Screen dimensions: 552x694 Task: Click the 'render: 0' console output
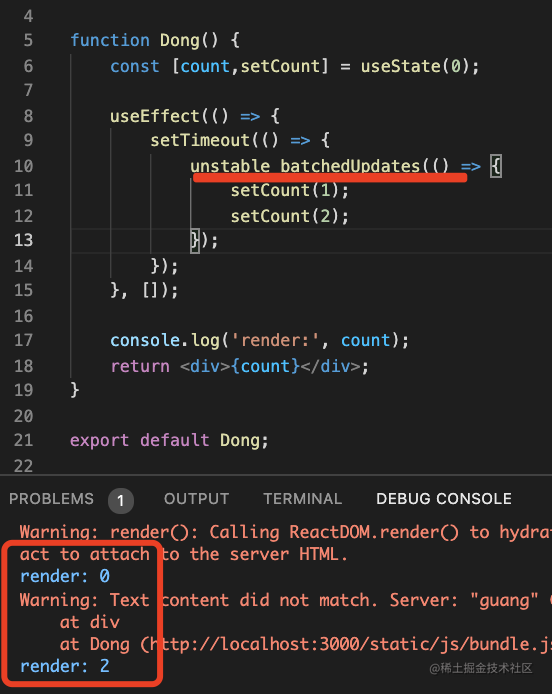tap(65, 576)
